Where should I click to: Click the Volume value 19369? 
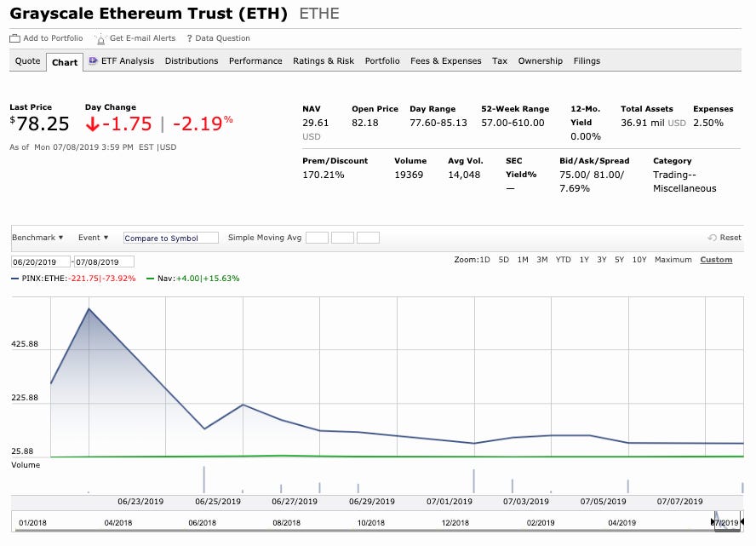409,175
